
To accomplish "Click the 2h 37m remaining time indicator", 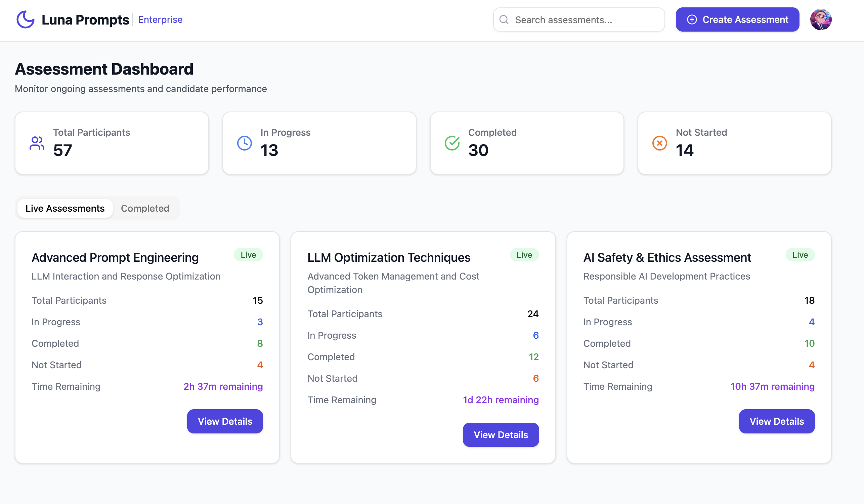I will tap(223, 386).
